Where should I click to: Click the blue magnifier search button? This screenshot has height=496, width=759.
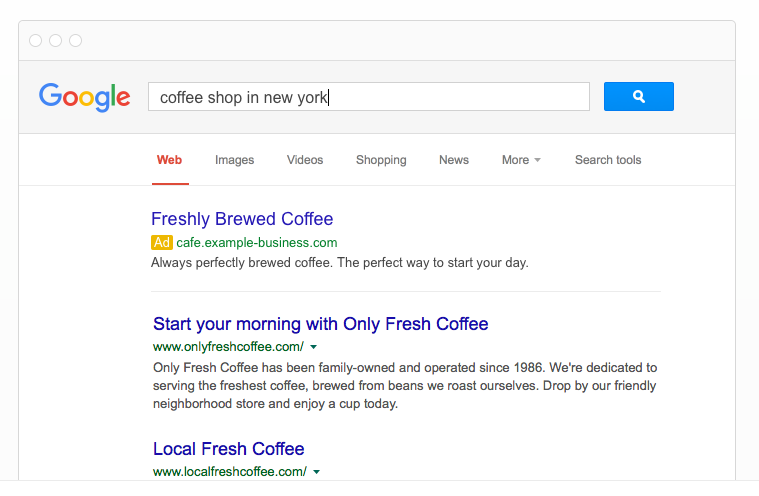pyautogui.click(x=638, y=97)
